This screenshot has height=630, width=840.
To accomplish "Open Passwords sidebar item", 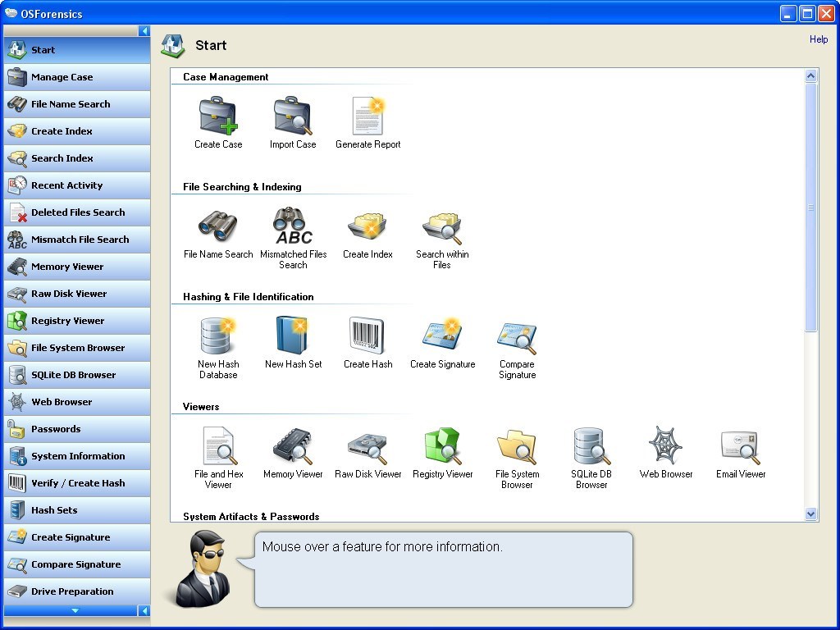I will click(x=76, y=429).
